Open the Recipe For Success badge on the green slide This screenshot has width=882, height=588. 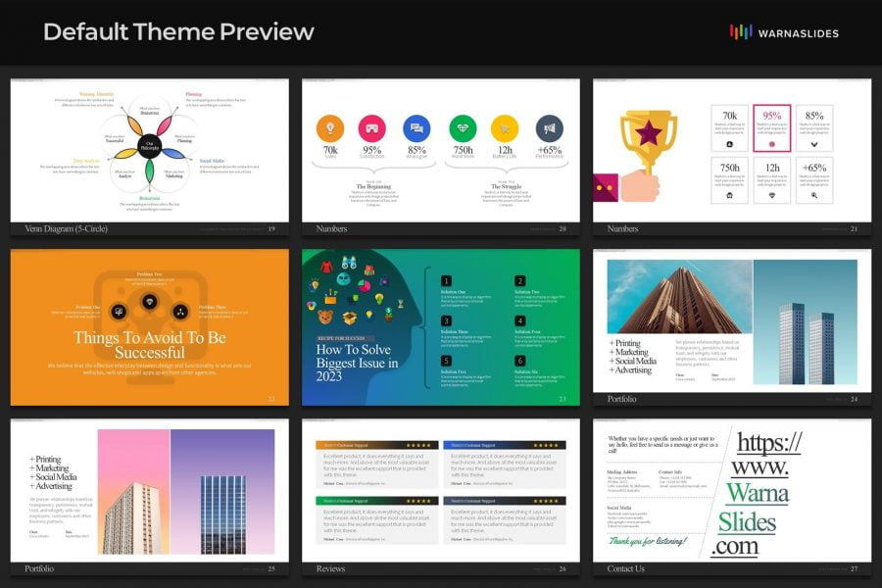point(344,338)
